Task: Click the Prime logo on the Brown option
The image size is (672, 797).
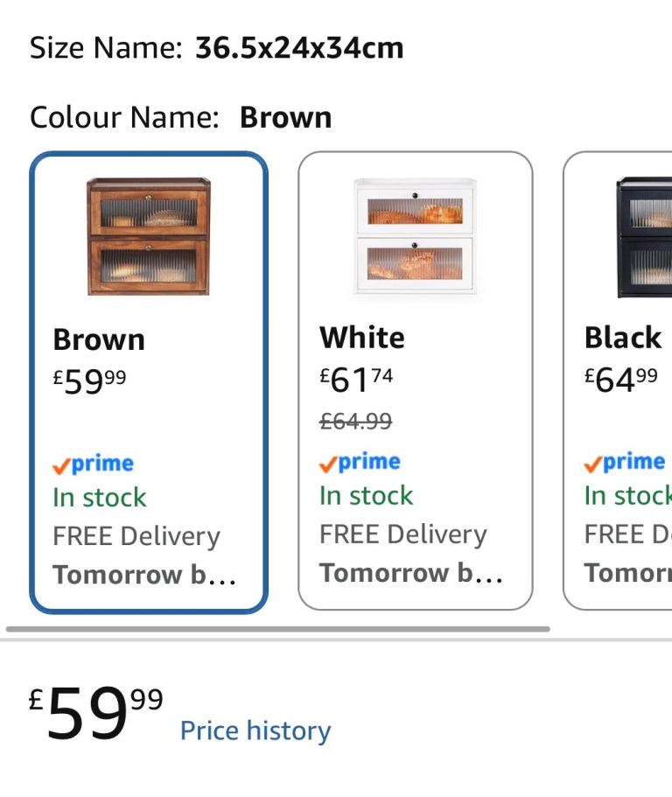Action: [x=93, y=464]
